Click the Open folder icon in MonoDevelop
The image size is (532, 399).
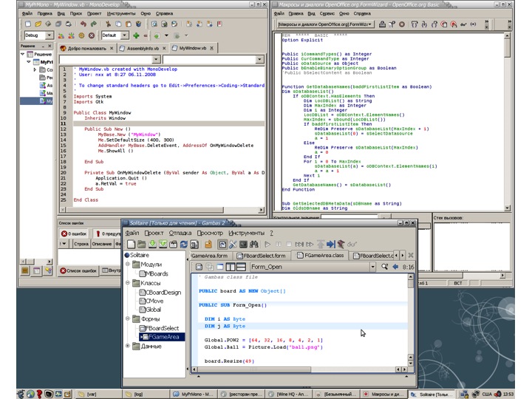click(38, 24)
